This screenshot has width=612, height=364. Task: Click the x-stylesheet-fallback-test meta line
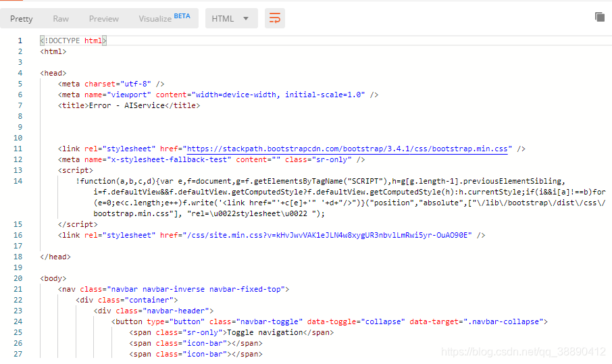pos(211,159)
